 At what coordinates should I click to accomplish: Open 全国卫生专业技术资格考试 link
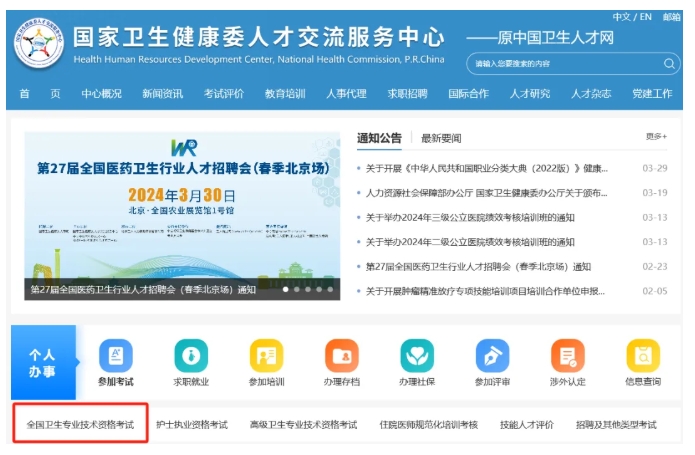[80, 425]
